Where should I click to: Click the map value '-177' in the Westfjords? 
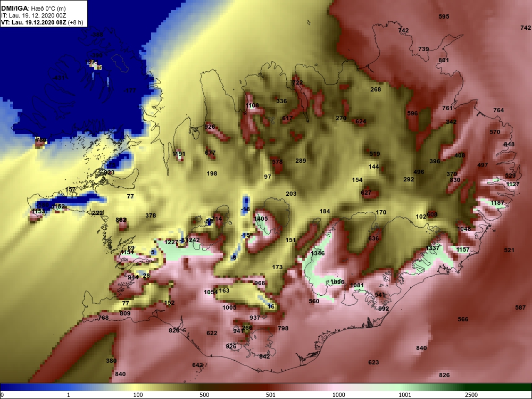130,90
